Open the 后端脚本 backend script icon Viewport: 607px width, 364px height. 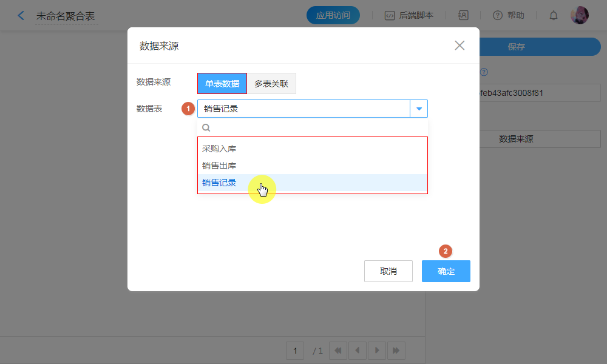[x=390, y=16]
